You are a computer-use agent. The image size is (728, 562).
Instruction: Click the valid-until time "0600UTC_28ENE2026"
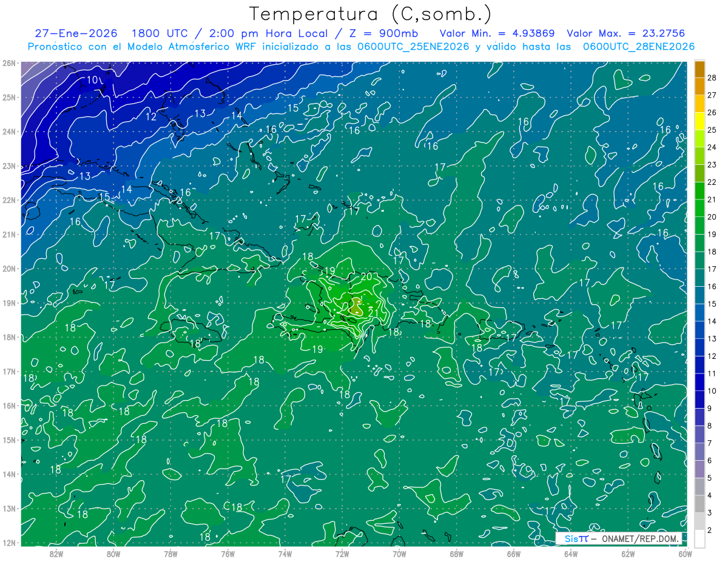click(639, 47)
